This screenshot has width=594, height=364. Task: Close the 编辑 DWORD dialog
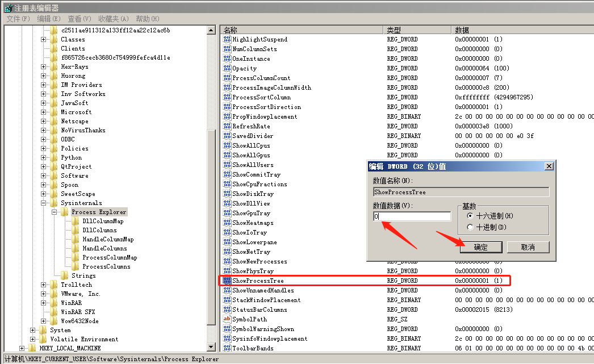(549, 166)
